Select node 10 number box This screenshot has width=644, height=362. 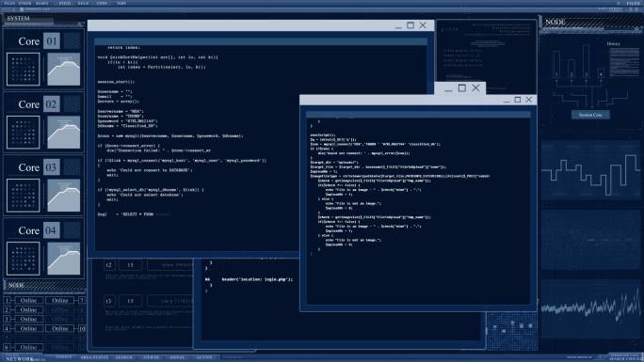[x=82, y=328]
